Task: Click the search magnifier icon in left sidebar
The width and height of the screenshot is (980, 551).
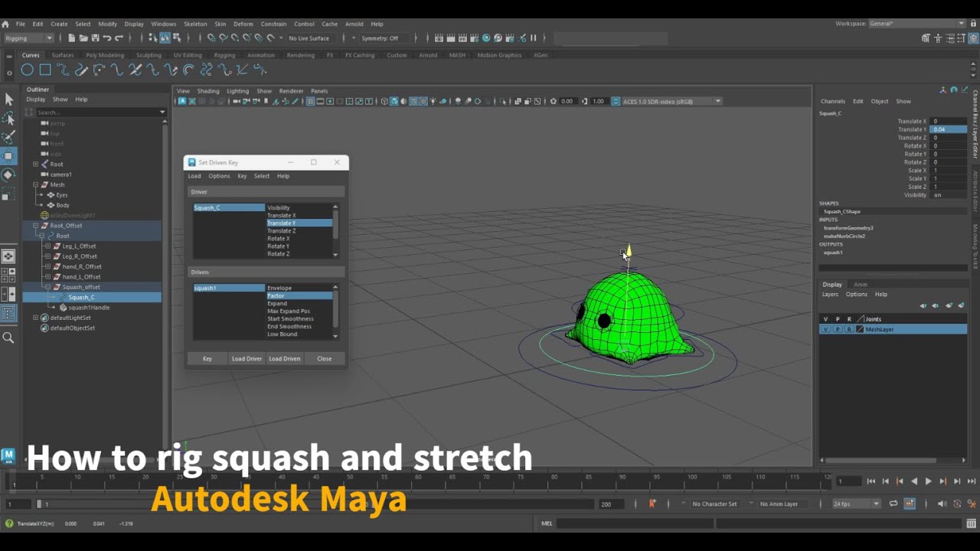Action: (8, 337)
